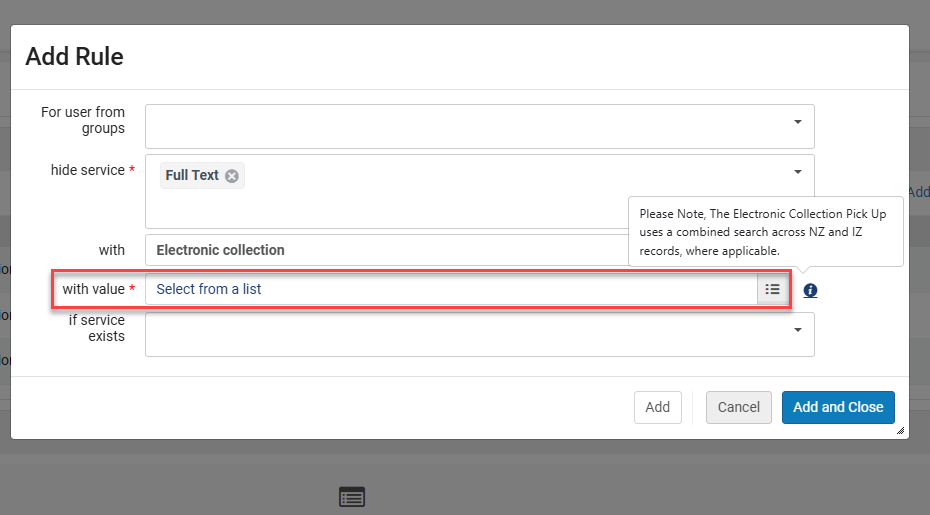
Task: Expand the For user from groups arrow
Action: click(797, 122)
